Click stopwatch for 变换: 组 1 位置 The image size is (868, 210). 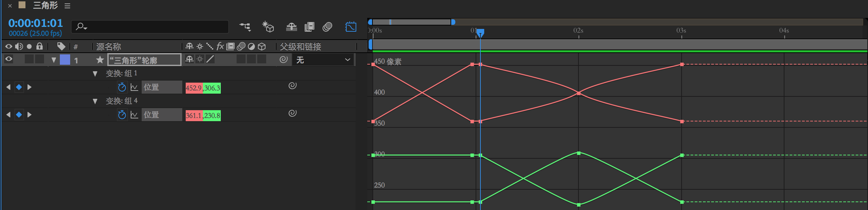tap(122, 87)
